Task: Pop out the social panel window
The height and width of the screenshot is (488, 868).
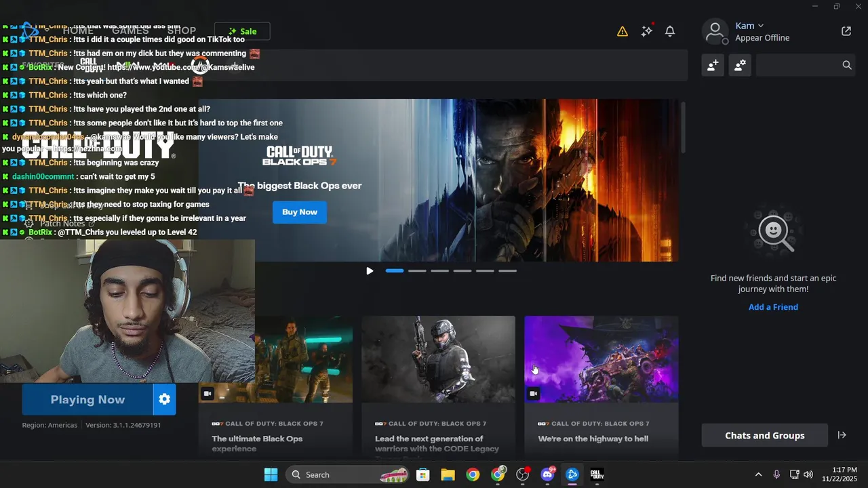Action: (x=846, y=31)
